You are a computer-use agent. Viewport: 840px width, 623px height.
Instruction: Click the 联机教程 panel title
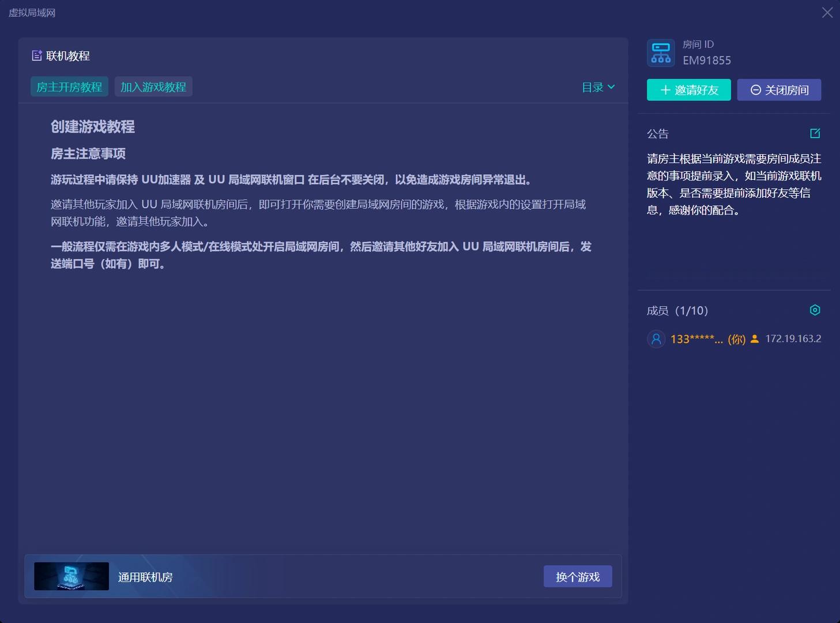68,56
